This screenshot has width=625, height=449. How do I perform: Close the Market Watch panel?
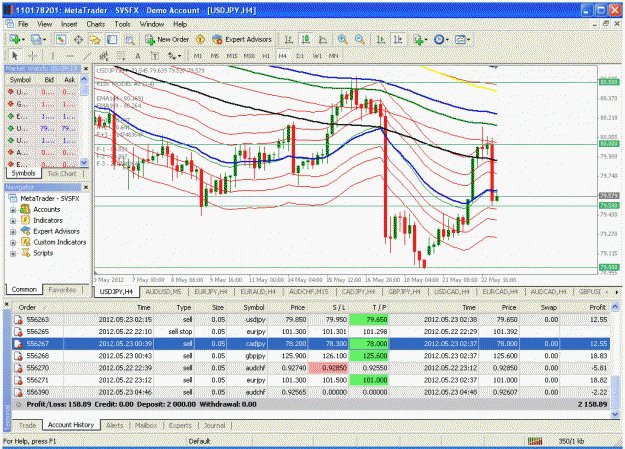[85, 69]
